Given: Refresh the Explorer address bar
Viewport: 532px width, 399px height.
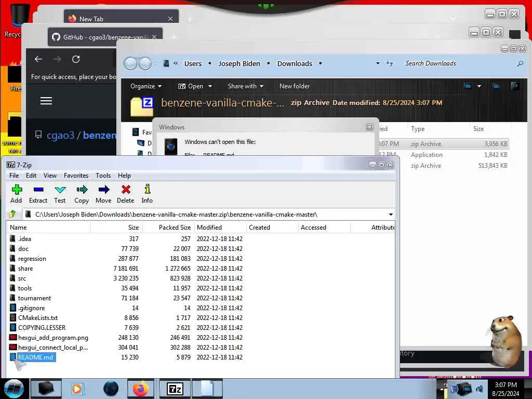Looking at the screenshot, I should pos(390,63).
